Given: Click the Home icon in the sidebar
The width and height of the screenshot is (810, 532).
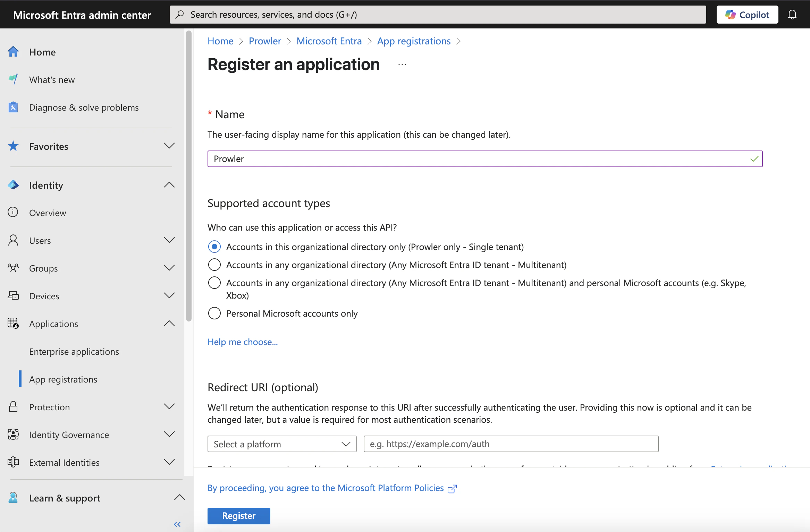Looking at the screenshot, I should click(13, 51).
